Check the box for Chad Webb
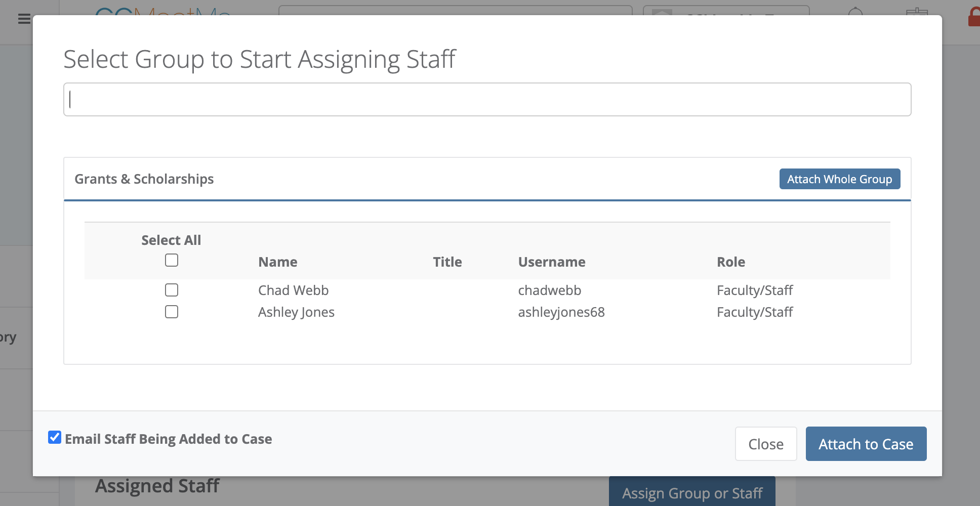This screenshot has width=980, height=506. click(x=172, y=290)
